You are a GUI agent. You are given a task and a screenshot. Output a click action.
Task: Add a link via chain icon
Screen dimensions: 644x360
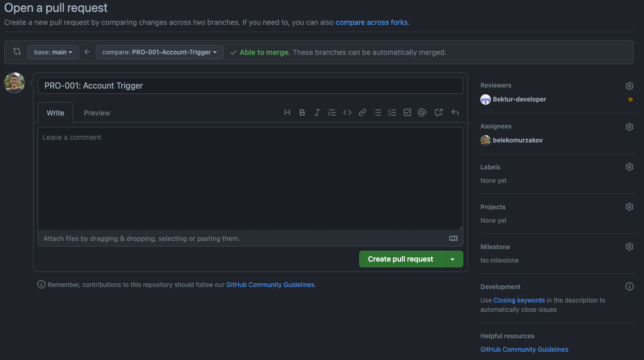click(x=362, y=112)
